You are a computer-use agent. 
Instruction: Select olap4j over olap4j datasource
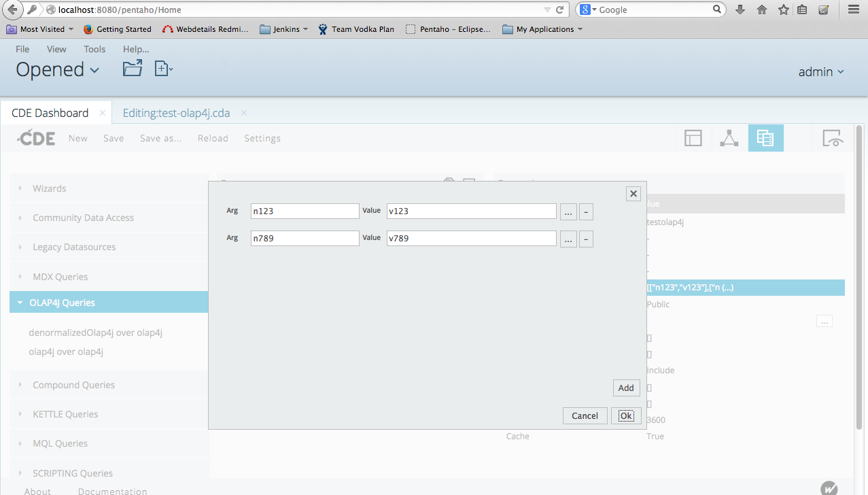pos(66,352)
